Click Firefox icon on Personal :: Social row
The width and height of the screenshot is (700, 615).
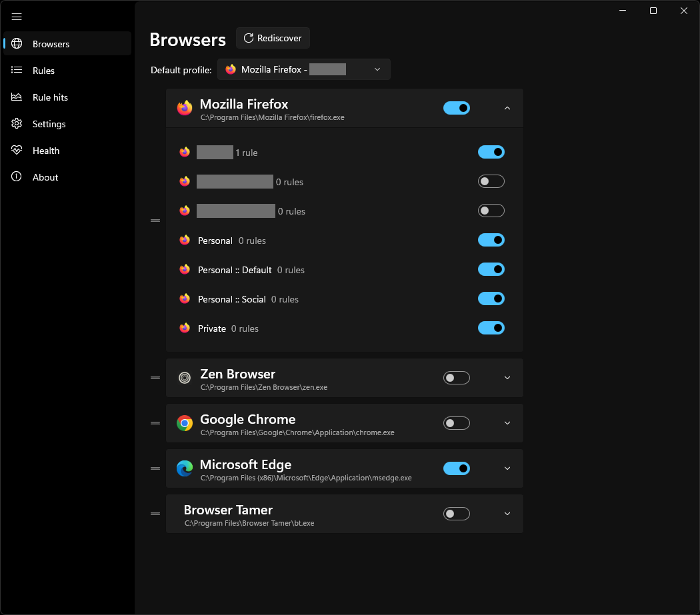tap(185, 299)
